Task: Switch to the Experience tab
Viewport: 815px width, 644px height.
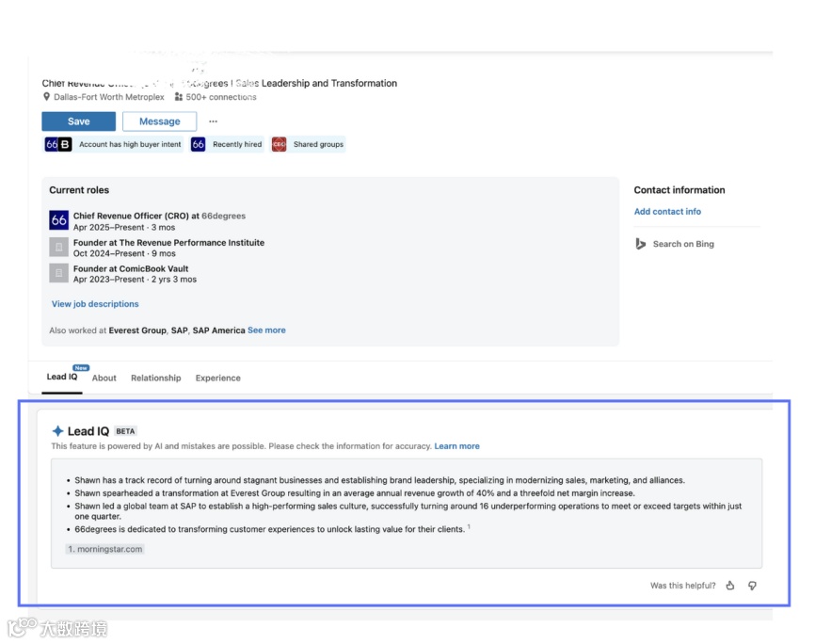Action: coord(217,378)
